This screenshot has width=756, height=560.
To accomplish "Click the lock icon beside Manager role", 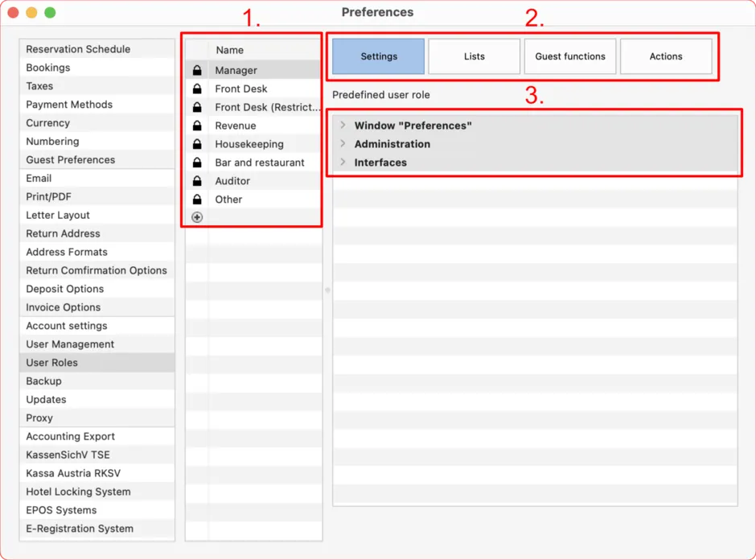I will tap(197, 71).
